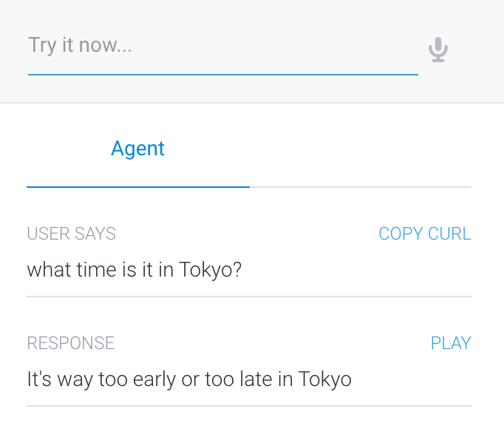Click the word 'CURL' in COPY CURL
Screen dimensions: 504x423
click(449, 234)
